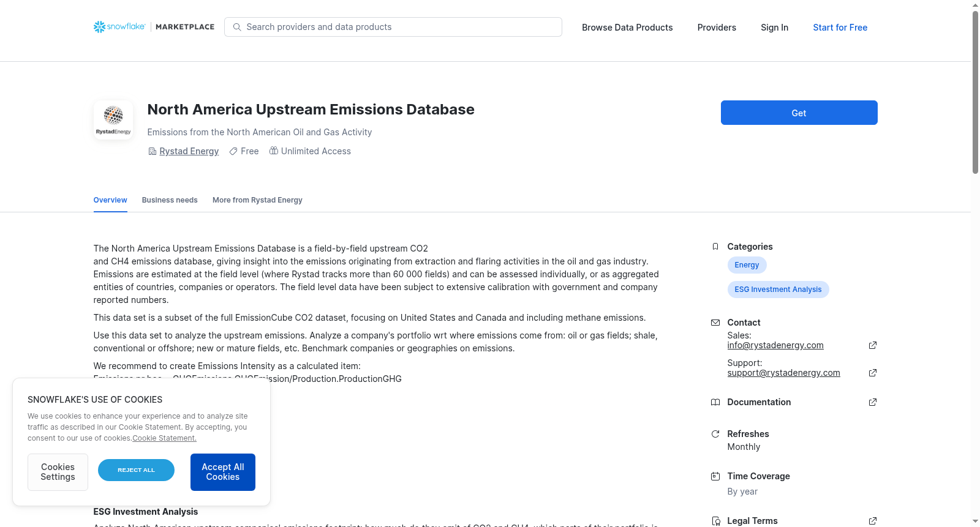Image resolution: width=980 pixels, height=527 pixels.
Task: Click support@rystadenergy.com email link
Action: [x=783, y=373]
